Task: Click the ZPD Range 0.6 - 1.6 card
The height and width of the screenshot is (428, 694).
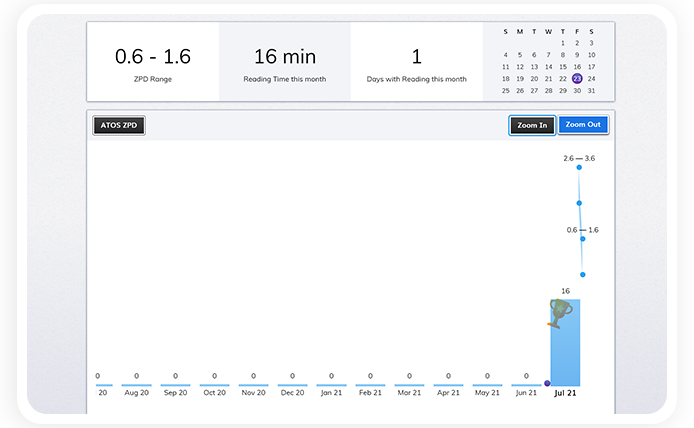Action: tap(153, 62)
